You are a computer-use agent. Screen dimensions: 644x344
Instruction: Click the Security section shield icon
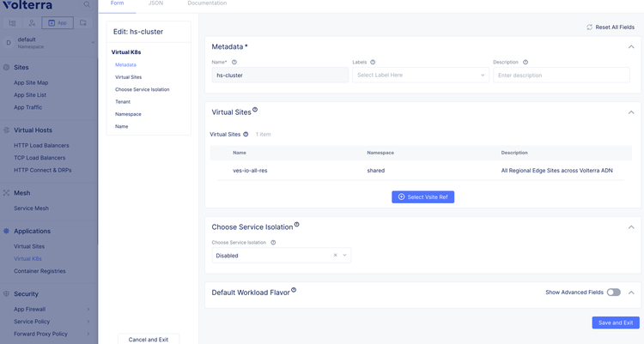click(6, 294)
